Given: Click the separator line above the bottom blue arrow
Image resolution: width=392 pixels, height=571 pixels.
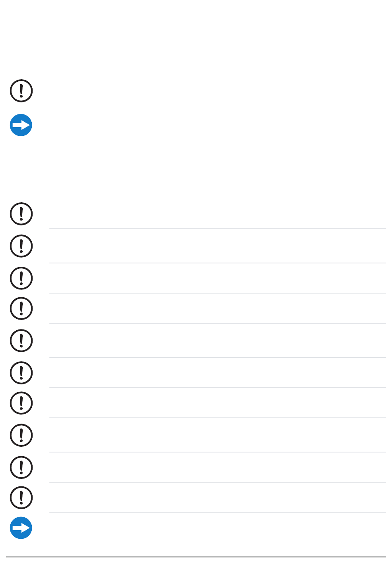Looking at the screenshot, I should (x=217, y=513).
